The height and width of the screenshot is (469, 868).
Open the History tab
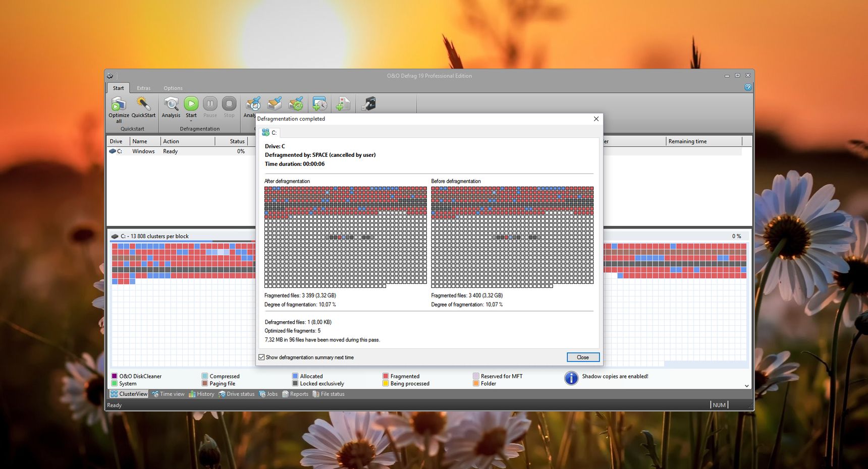coord(201,394)
